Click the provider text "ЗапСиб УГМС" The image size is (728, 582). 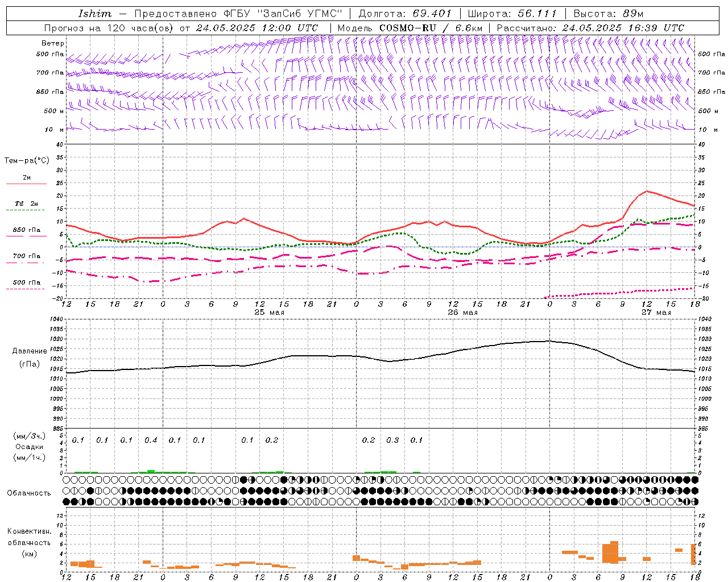tap(299, 14)
